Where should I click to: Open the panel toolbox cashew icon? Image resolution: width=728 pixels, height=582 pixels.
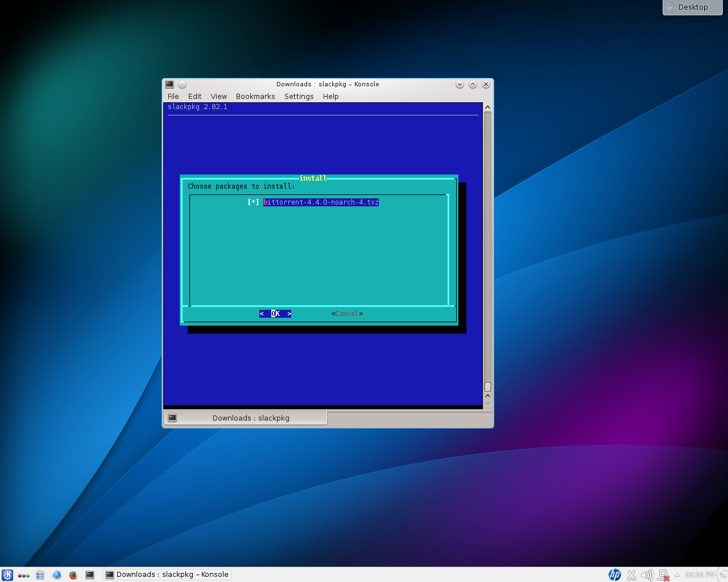click(x=723, y=575)
